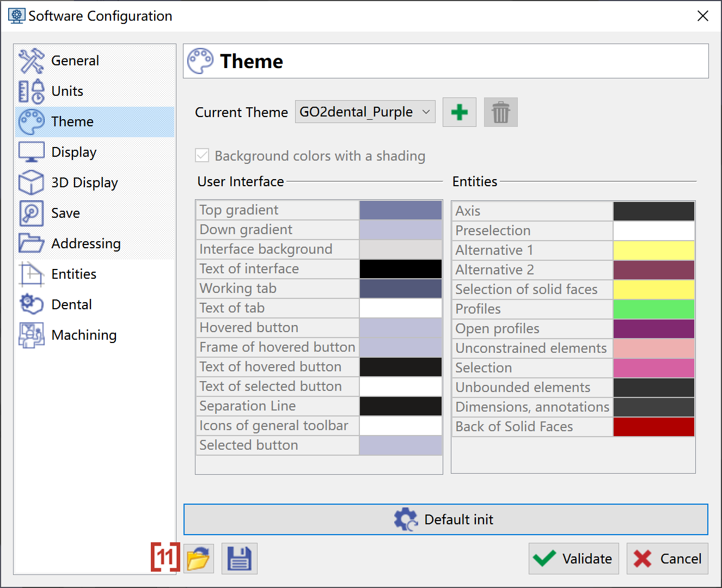Viewport: 722px width, 588px height.
Task: Click the trash can delete theme icon
Action: pos(500,112)
